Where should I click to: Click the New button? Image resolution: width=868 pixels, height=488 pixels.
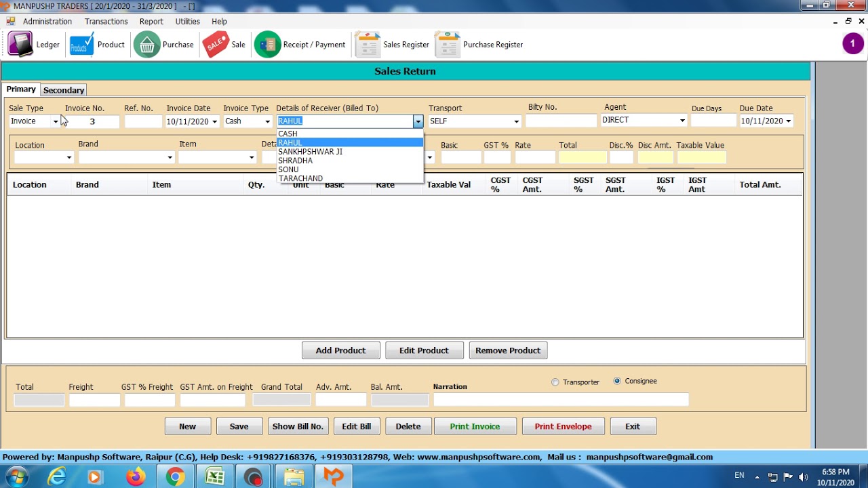[x=188, y=426]
